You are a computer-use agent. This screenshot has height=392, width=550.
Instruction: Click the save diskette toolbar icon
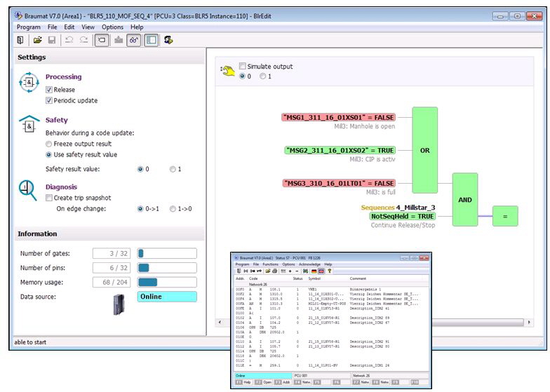(x=51, y=41)
